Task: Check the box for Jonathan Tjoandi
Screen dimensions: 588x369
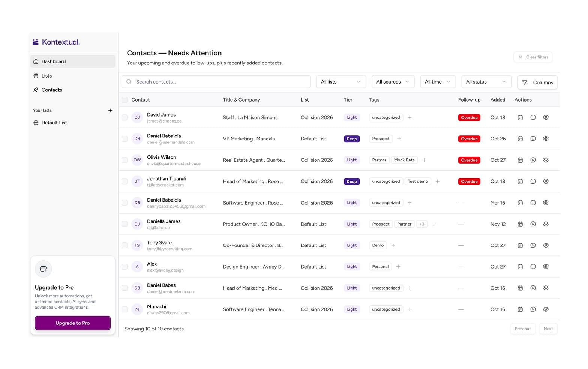Action: [x=124, y=181]
